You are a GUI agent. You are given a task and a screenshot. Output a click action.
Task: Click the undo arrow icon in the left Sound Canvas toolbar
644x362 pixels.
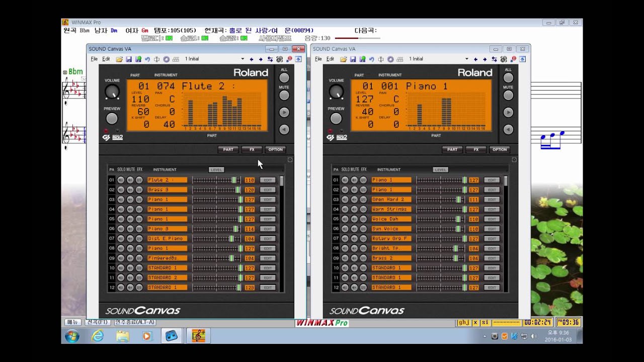pyautogui.click(x=147, y=59)
